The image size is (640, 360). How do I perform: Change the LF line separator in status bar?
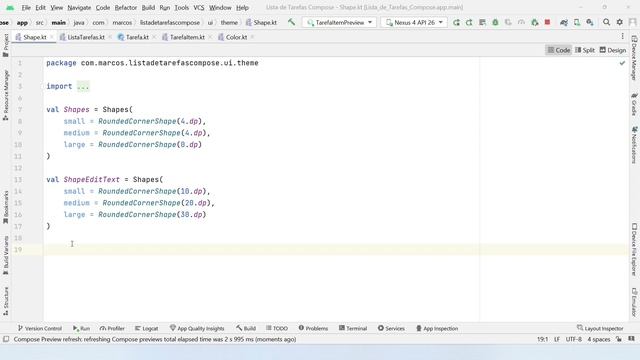tap(557, 339)
